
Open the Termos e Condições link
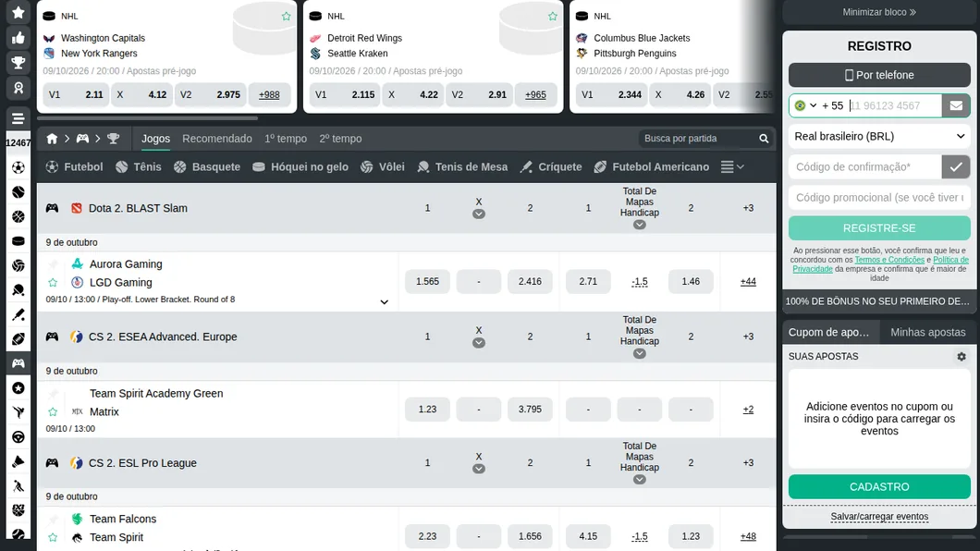point(889,260)
